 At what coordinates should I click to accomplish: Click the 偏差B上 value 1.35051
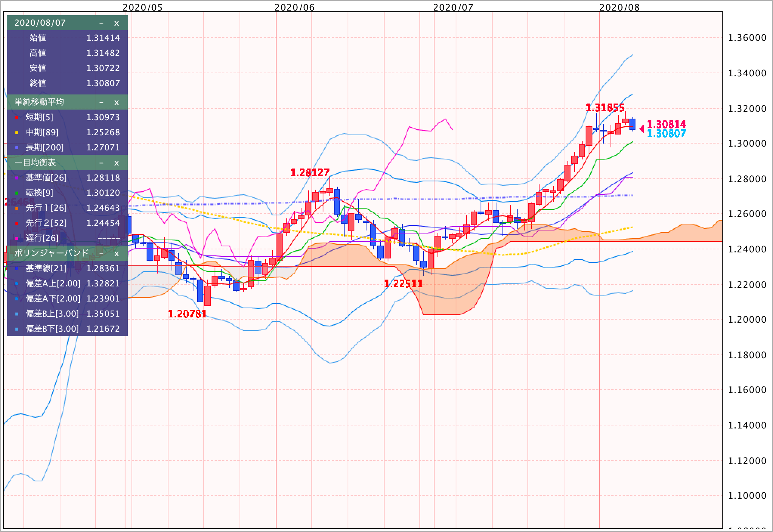[x=103, y=314]
